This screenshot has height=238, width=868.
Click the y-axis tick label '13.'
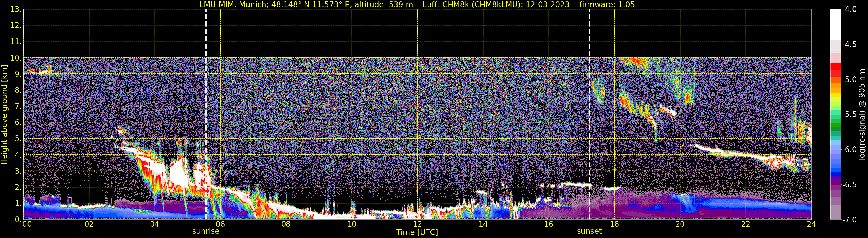pyautogui.click(x=16, y=10)
